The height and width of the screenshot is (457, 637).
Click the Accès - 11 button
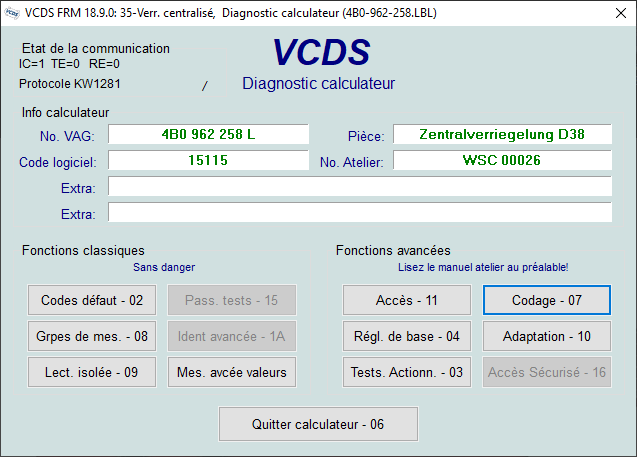tap(407, 300)
